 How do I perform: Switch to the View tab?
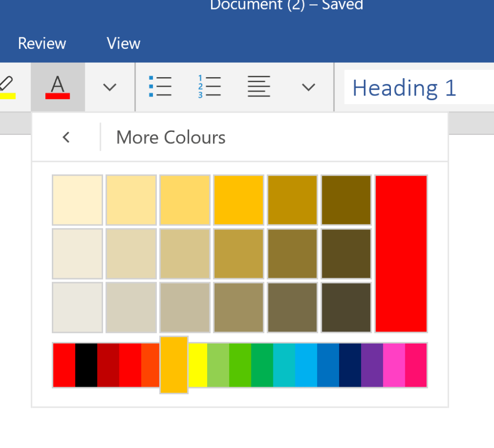click(x=123, y=43)
